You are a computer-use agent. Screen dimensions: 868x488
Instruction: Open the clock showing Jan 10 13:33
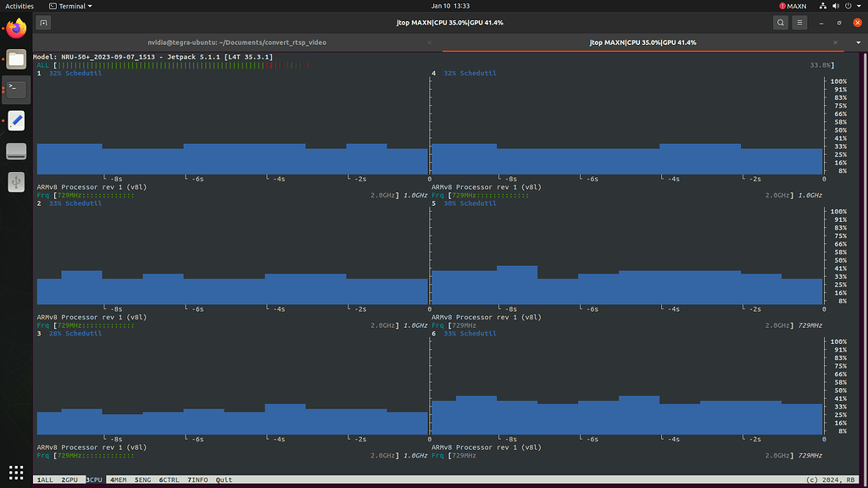450,6
